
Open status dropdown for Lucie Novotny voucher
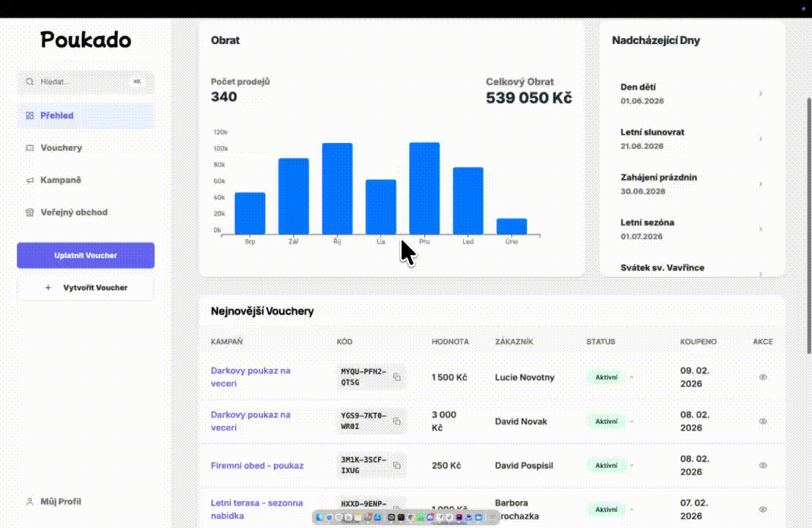[x=632, y=378]
